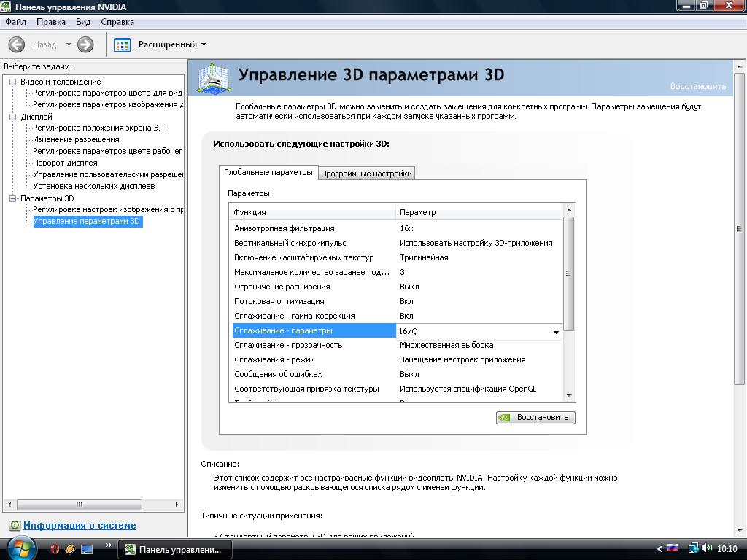
Task: Expand quick launch chevron
Action: 108,545
